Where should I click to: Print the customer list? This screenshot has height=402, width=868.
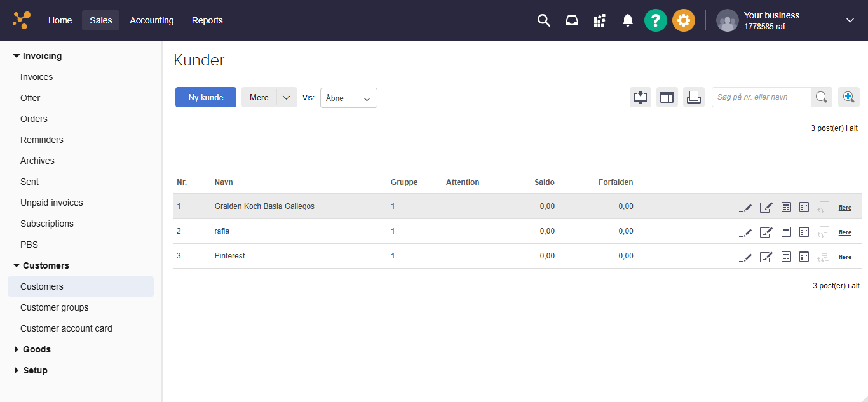pyautogui.click(x=694, y=97)
